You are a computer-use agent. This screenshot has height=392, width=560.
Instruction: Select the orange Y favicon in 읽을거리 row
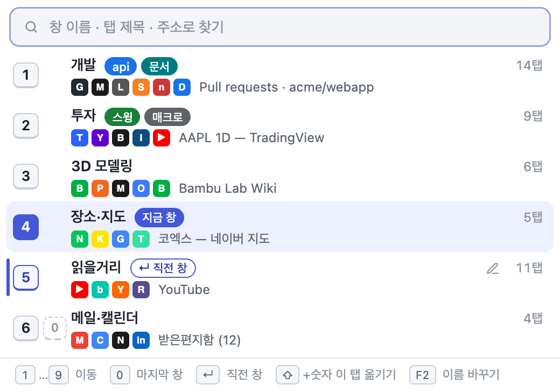point(121,290)
